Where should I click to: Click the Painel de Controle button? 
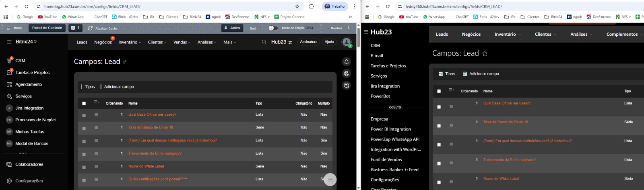click(47, 28)
